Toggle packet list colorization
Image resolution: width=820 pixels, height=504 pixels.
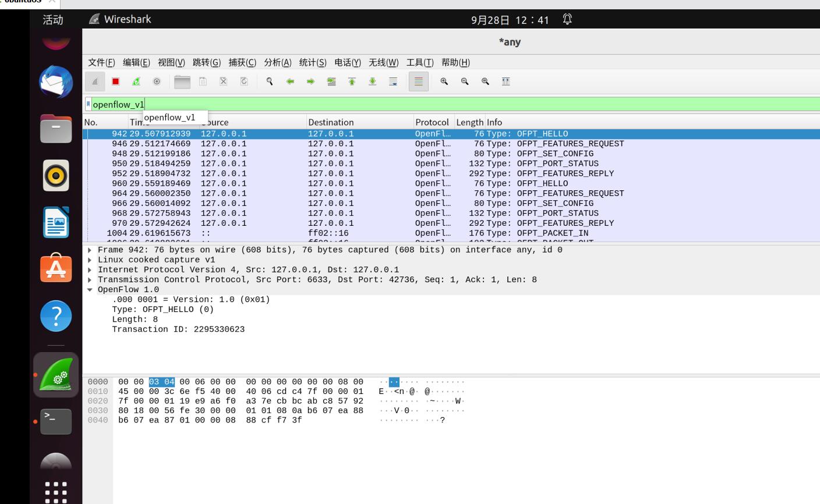[x=418, y=81]
